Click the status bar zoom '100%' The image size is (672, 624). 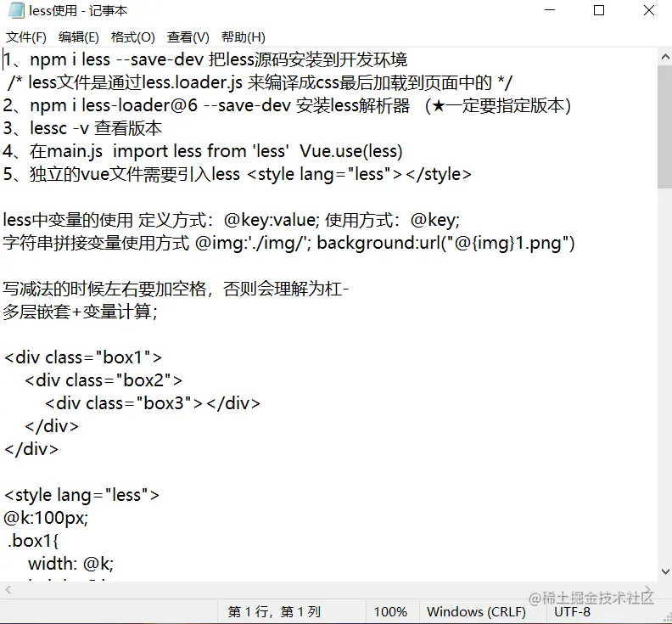[390, 611]
